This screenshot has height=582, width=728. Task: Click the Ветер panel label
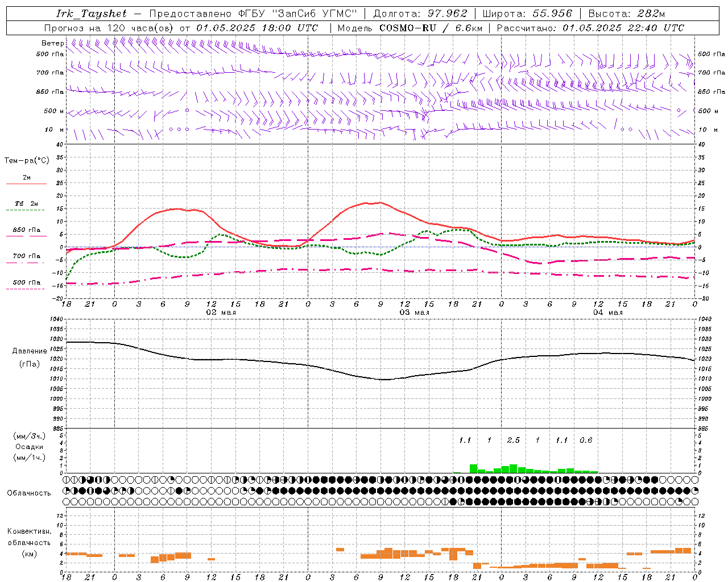[53, 43]
